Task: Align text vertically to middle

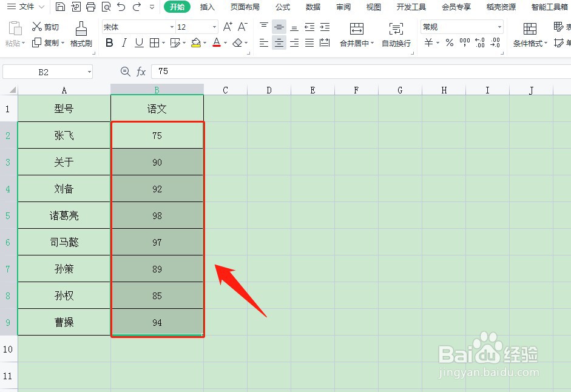Action: [279, 27]
